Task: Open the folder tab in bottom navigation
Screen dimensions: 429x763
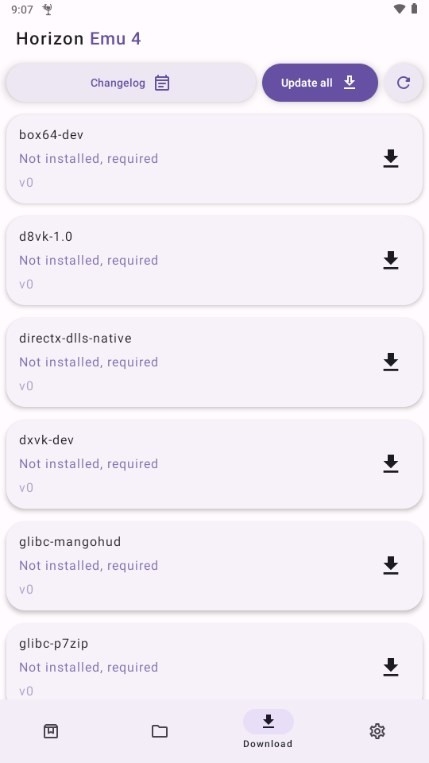Action: tap(160, 731)
